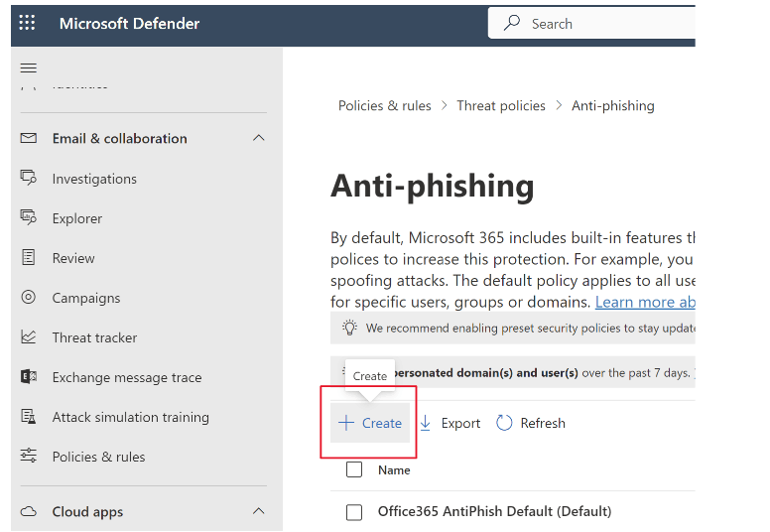
Task: Go to Threat policies breadcrumb
Action: 501,105
